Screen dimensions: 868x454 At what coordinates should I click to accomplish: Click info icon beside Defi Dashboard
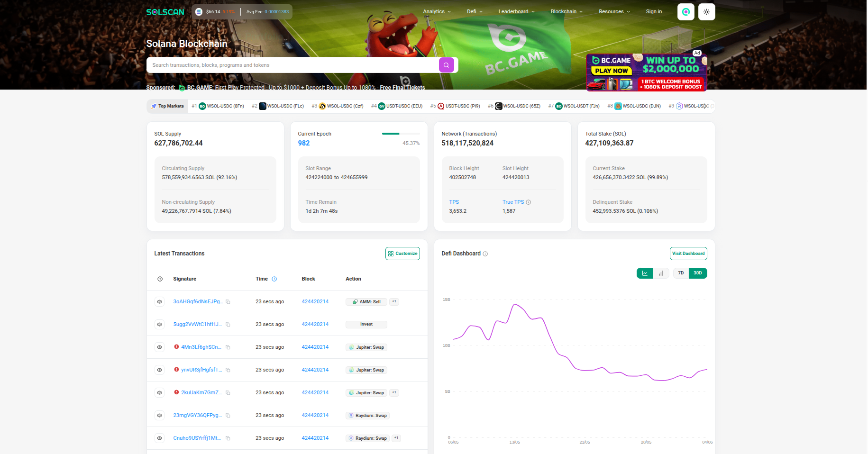click(x=485, y=254)
